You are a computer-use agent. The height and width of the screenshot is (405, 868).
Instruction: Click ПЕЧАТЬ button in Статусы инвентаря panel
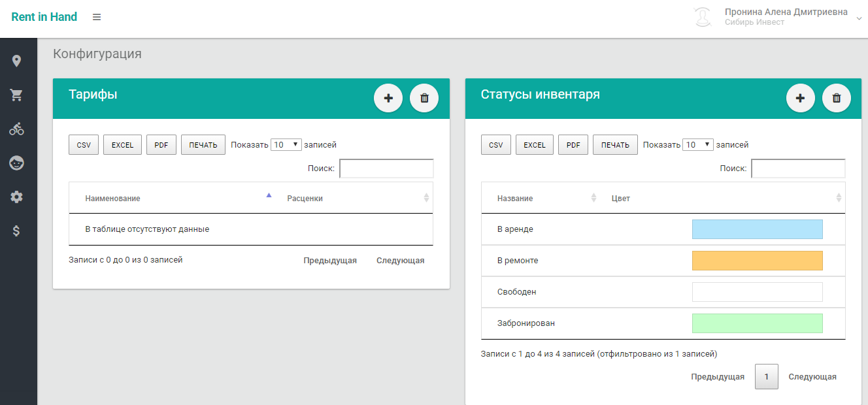pos(614,145)
